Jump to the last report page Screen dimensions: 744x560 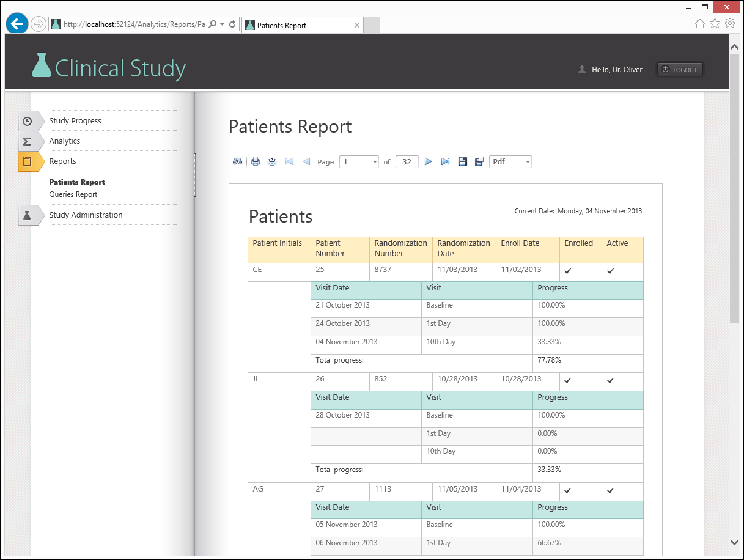coord(445,161)
